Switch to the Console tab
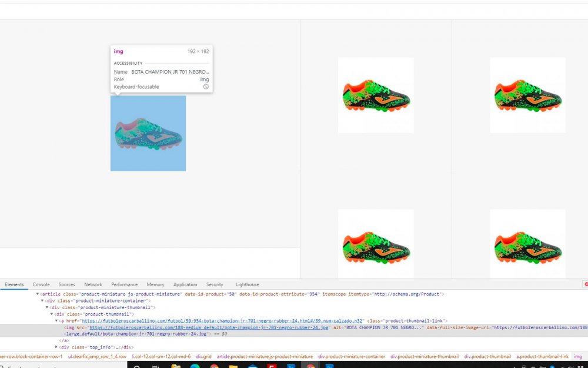Image resolution: width=588 pixels, height=368 pixels. (41, 284)
